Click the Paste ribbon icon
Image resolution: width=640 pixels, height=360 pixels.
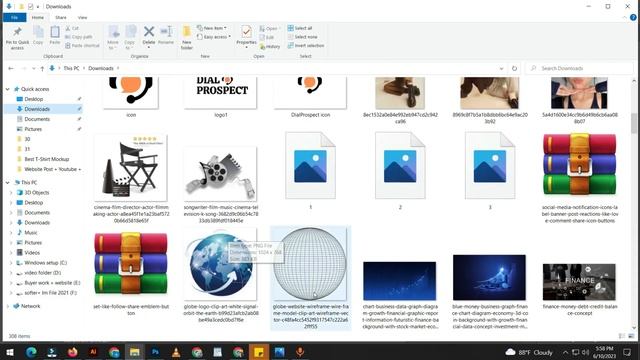pyautogui.click(x=55, y=33)
